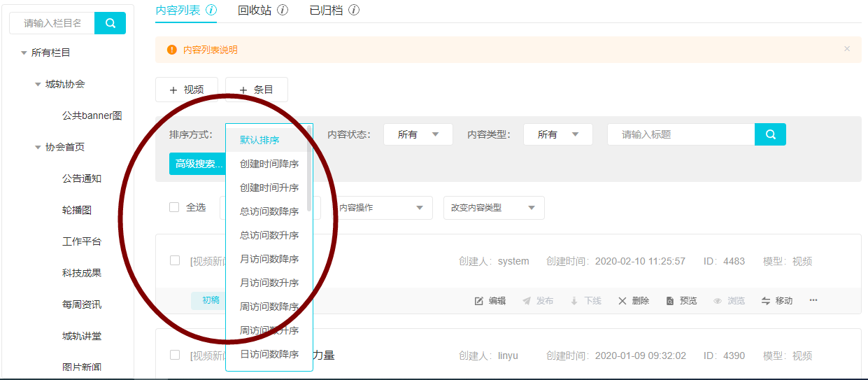Collapse the 城轨协会 tree node
The image size is (868, 380).
click(38, 84)
